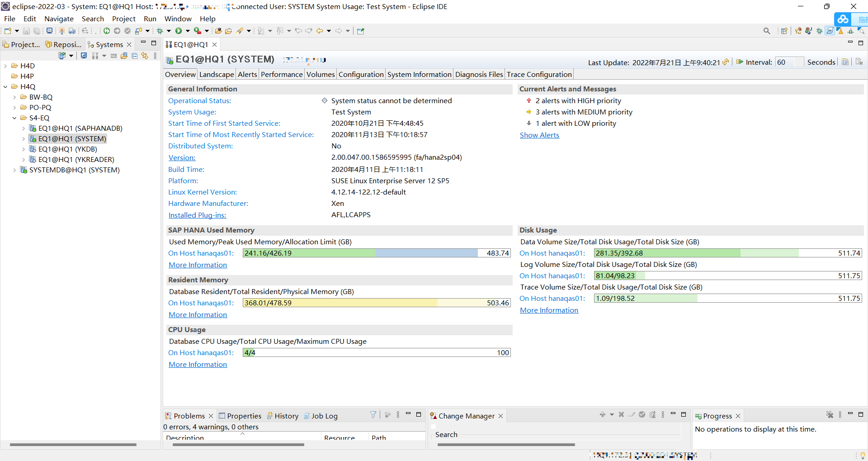Switch to the Performance tab
This screenshot has width=868, height=461.
click(282, 75)
